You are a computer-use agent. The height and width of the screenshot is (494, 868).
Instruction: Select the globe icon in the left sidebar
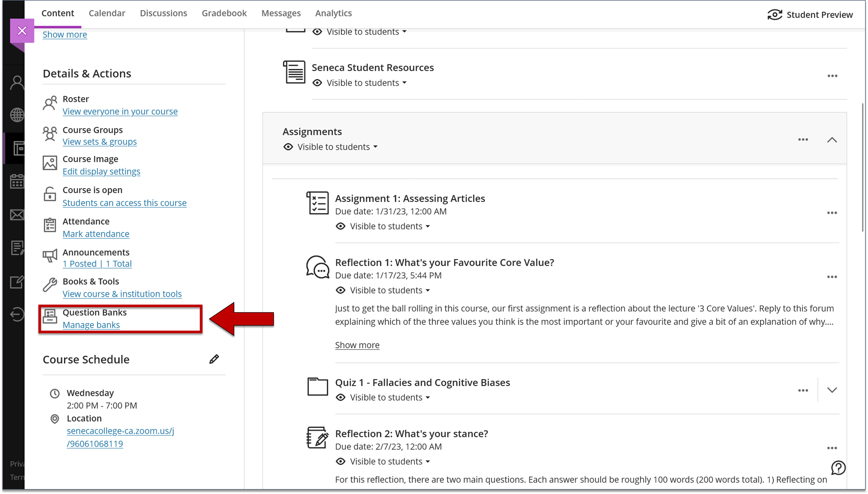[x=17, y=115]
